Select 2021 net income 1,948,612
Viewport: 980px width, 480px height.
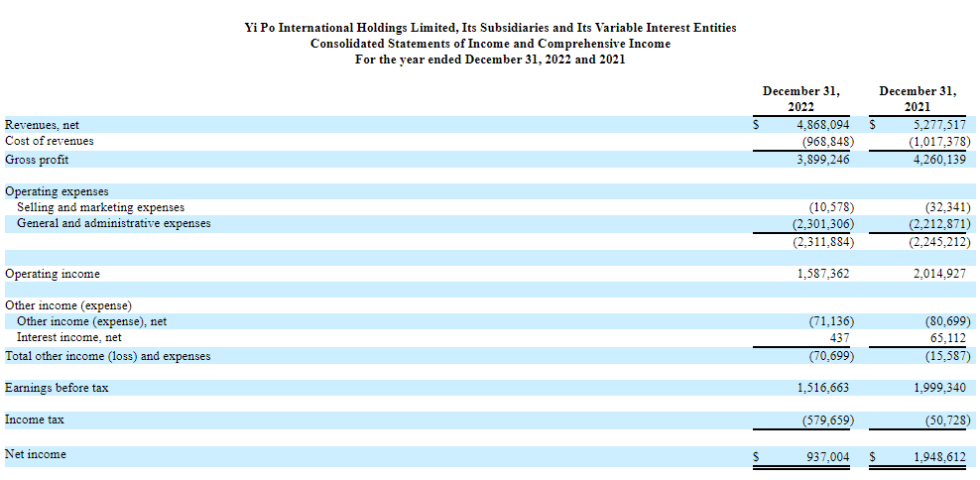pos(939,457)
